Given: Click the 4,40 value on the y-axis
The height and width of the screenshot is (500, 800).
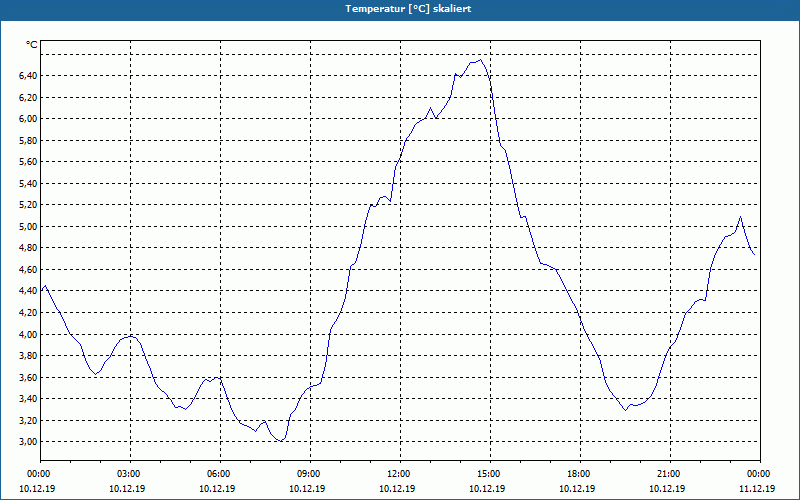Looking at the screenshot, I should [29, 291].
